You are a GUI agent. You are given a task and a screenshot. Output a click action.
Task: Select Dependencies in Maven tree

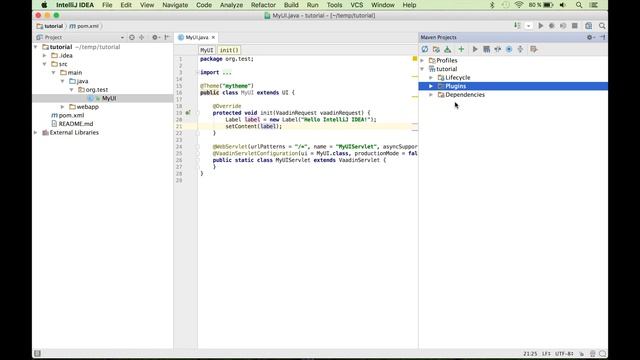[465, 95]
